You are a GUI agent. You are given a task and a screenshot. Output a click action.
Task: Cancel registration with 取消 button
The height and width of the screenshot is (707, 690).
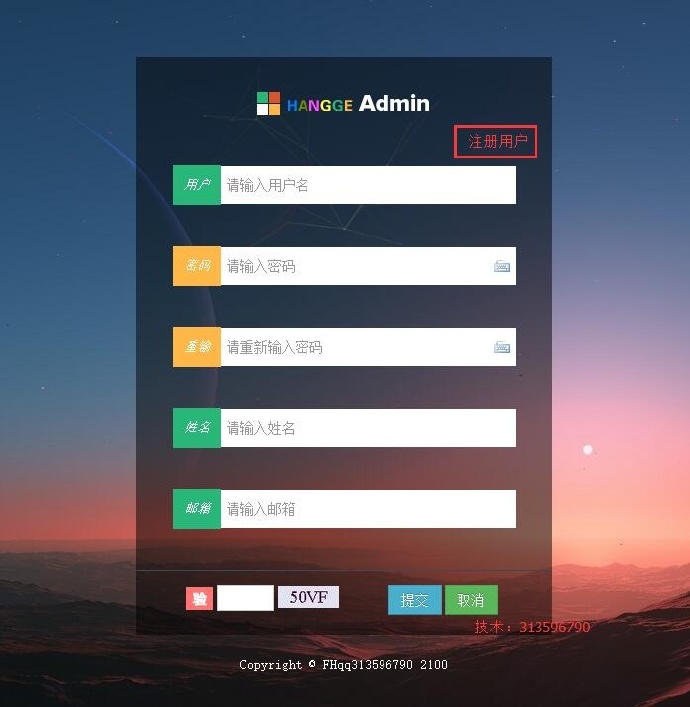click(x=471, y=600)
